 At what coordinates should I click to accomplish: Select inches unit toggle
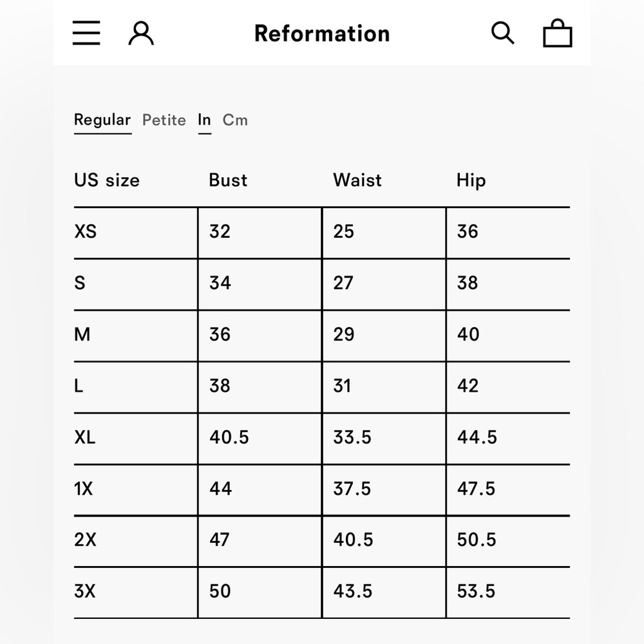tap(204, 120)
